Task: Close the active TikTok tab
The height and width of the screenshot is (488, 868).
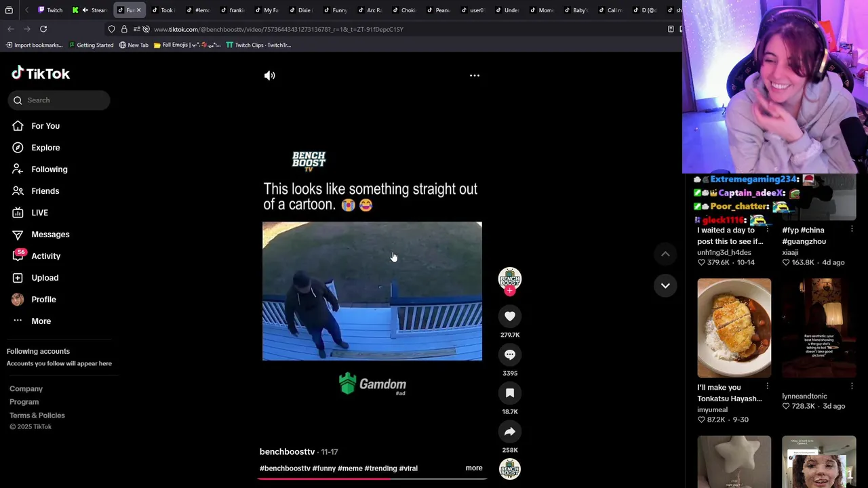Action: pyautogui.click(x=138, y=10)
